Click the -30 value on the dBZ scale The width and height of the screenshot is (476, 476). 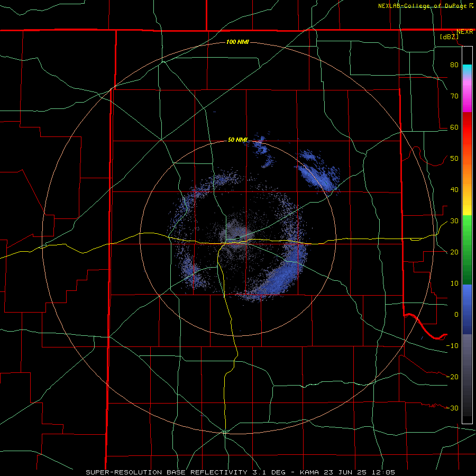[x=452, y=408]
